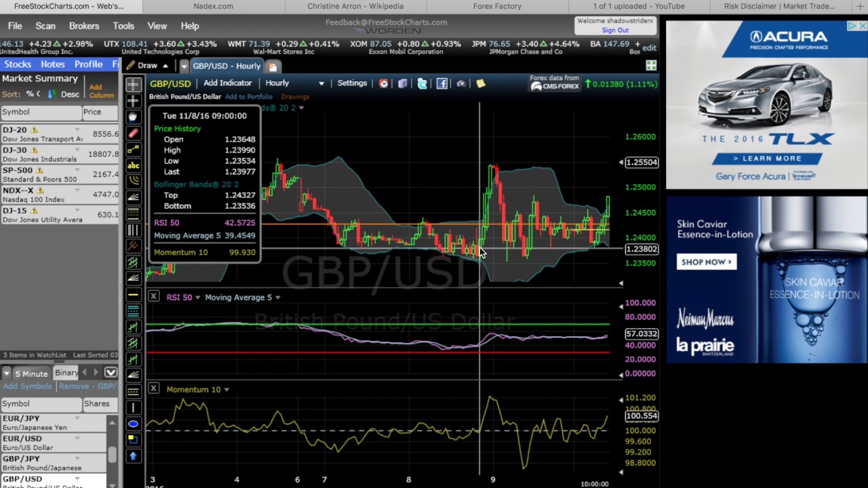
Task: Open the Brokers menu
Action: (x=84, y=26)
